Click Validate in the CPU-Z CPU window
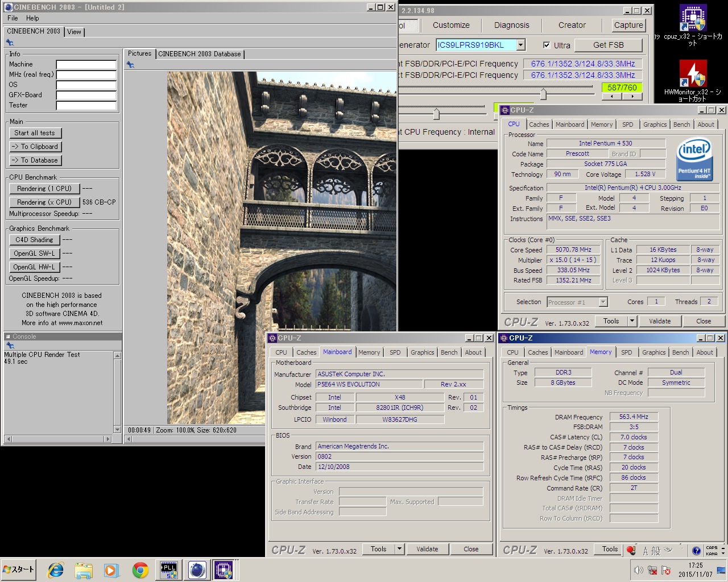Viewport: 728px width, 582px height. tap(660, 321)
